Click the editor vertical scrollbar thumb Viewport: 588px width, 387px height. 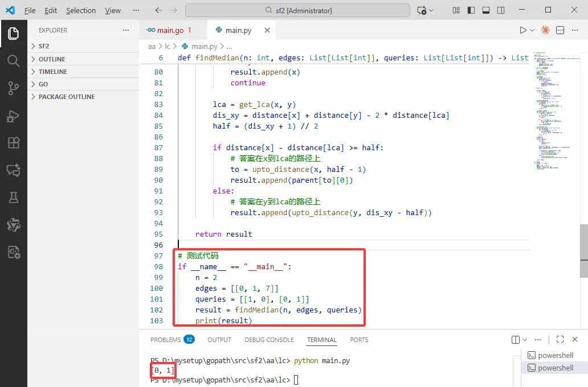[584, 250]
